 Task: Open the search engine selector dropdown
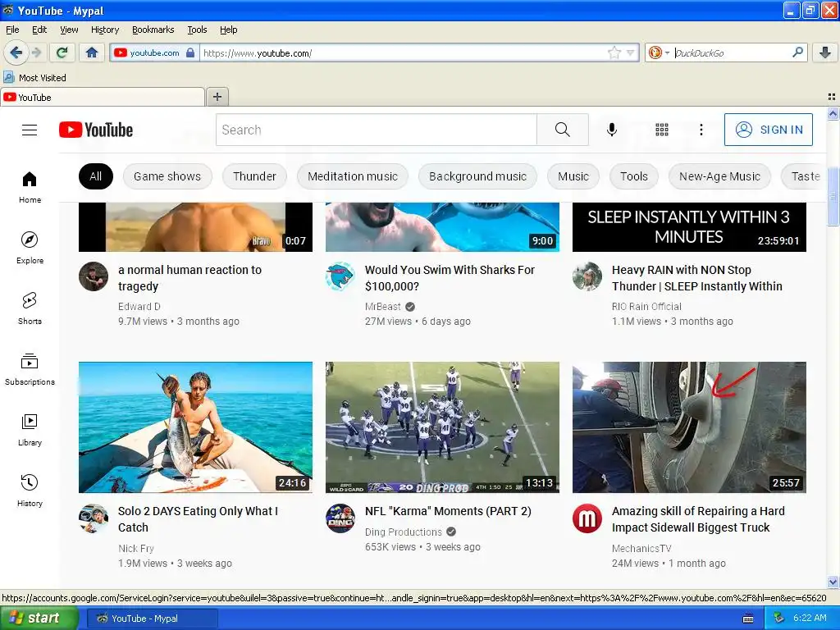(x=657, y=52)
